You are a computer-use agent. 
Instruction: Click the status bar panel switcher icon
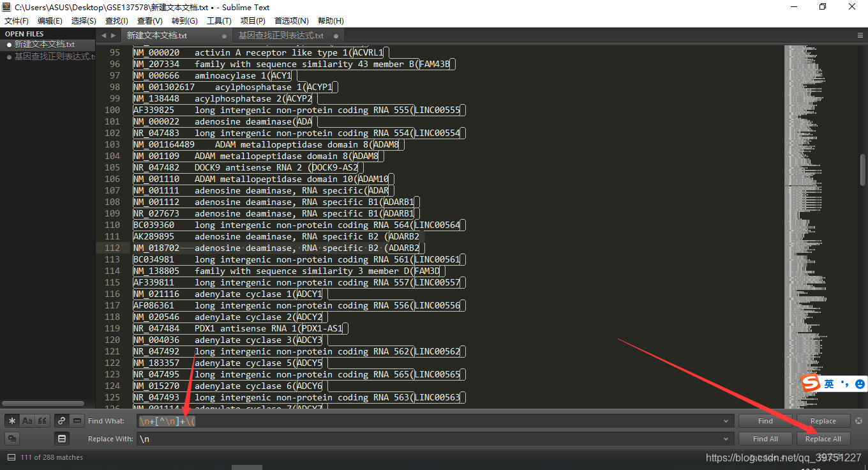pos(11,457)
